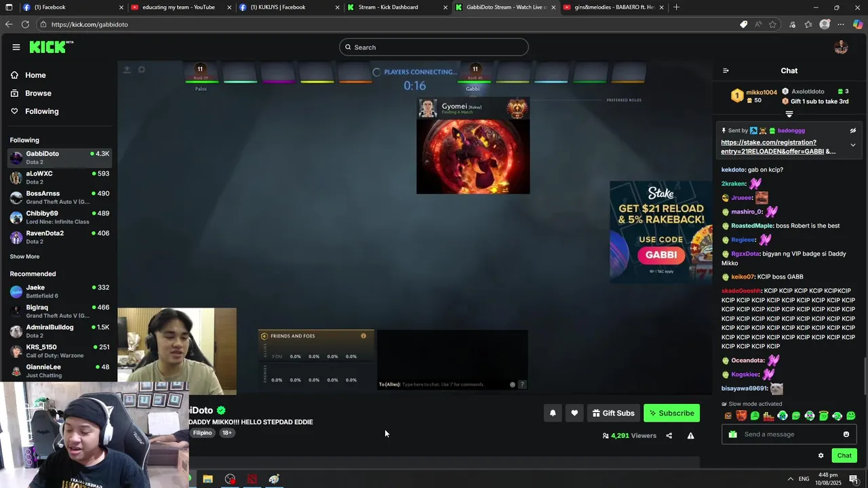Viewport: 868px width, 488px height.
Task: Open Browse in Kick sidebar
Action: (x=38, y=93)
